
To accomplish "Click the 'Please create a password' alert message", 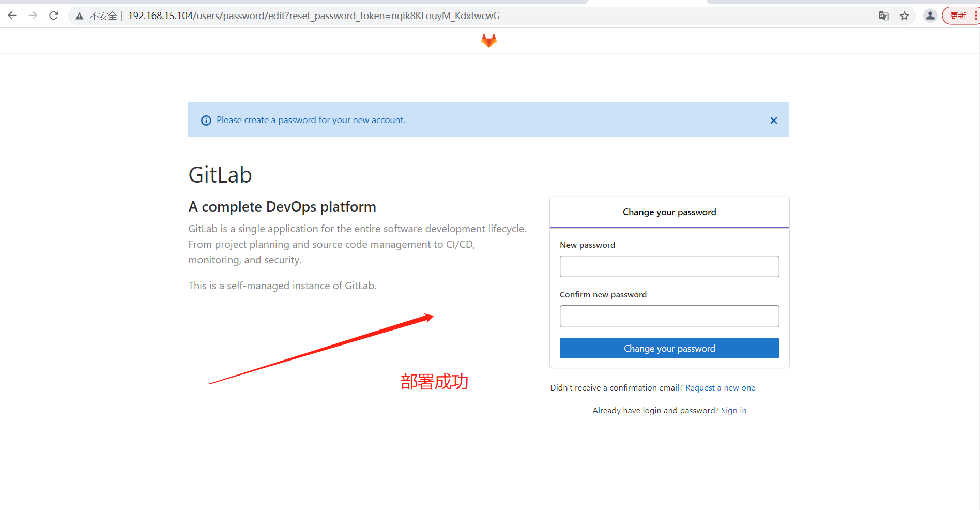I will point(311,120).
